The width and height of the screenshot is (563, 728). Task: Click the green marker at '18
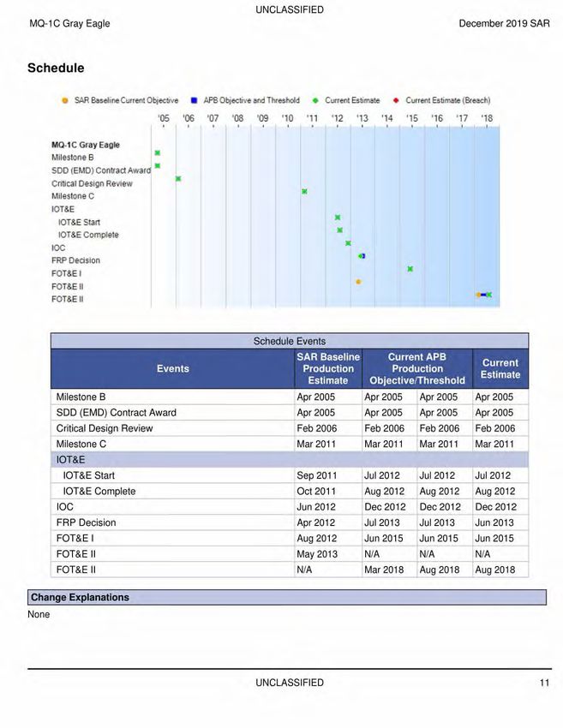click(488, 295)
